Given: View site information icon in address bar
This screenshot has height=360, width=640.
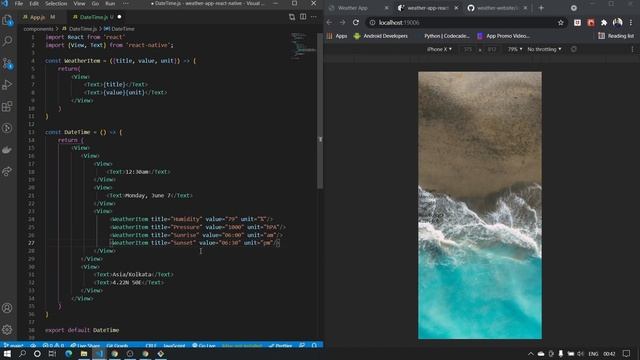Looking at the screenshot, I should tap(372, 22).
